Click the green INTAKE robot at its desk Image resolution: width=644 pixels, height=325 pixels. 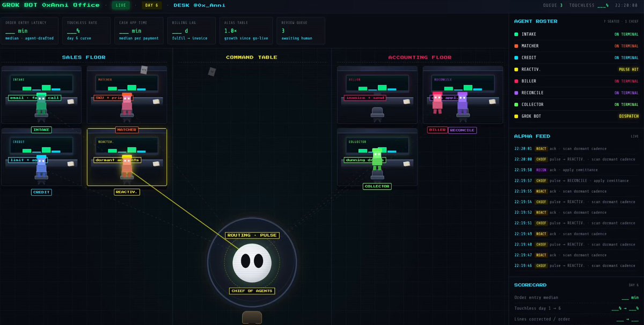click(x=41, y=104)
